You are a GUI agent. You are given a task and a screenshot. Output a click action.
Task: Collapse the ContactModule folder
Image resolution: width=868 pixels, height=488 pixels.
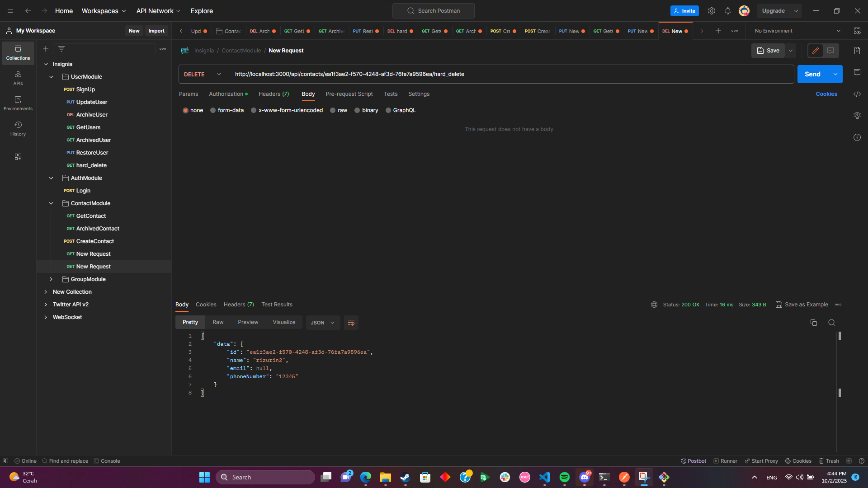(51, 203)
